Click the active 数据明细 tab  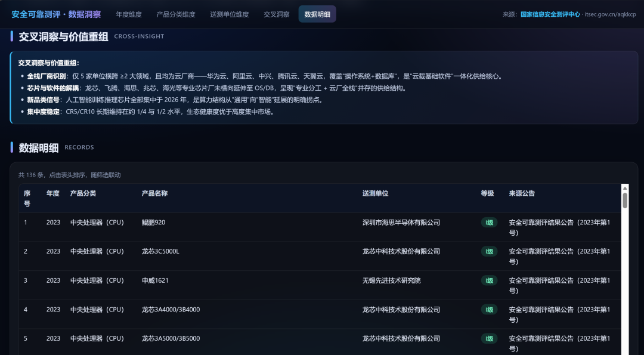(317, 14)
